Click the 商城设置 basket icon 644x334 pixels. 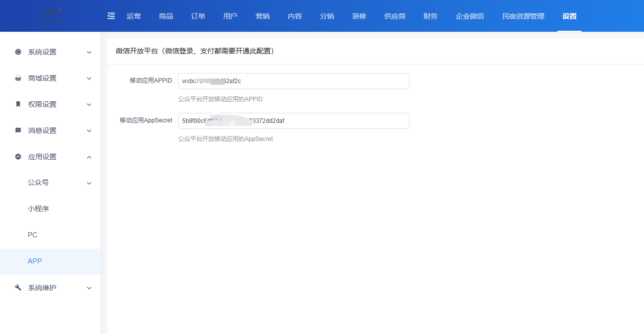18,78
